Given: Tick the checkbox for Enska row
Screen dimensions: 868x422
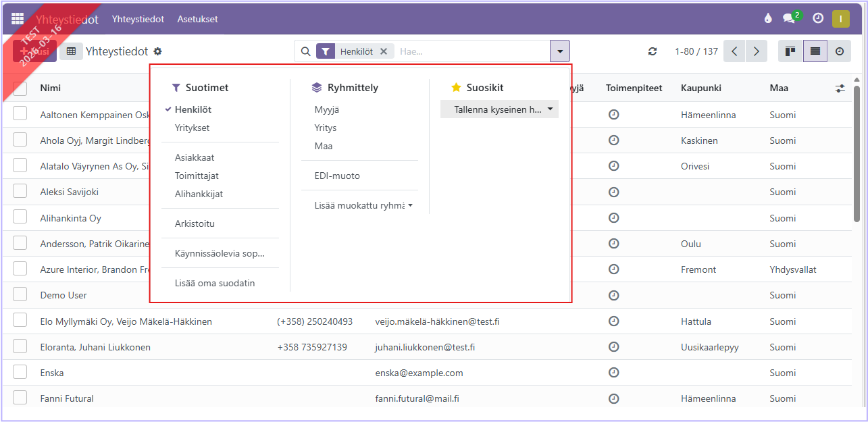Looking at the screenshot, I should [20, 373].
